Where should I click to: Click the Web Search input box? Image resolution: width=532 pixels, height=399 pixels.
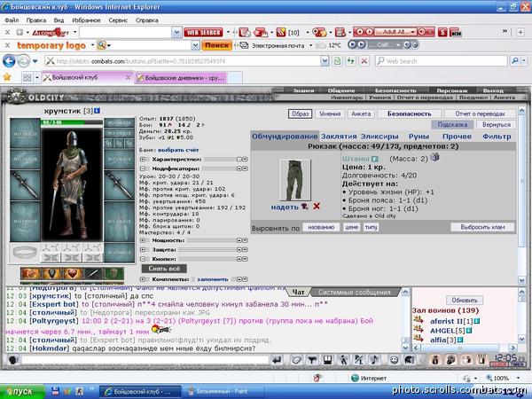pos(441,61)
